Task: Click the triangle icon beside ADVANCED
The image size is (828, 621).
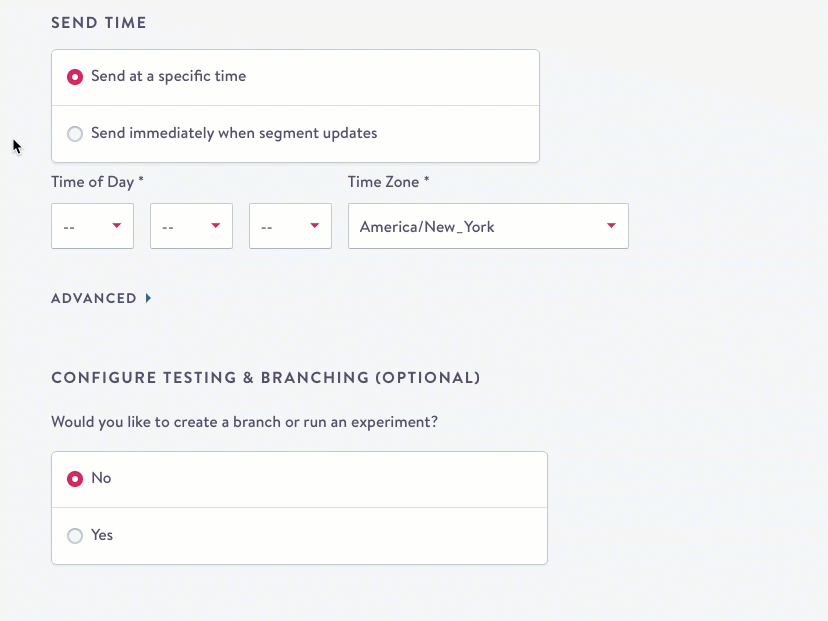Action: pyautogui.click(x=148, y=298)
